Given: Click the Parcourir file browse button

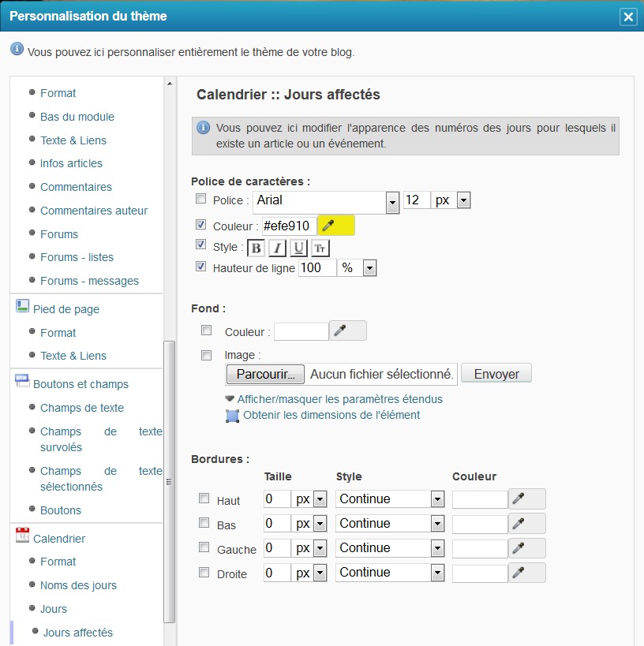Looking at the screenshot, I should point(265,374).
